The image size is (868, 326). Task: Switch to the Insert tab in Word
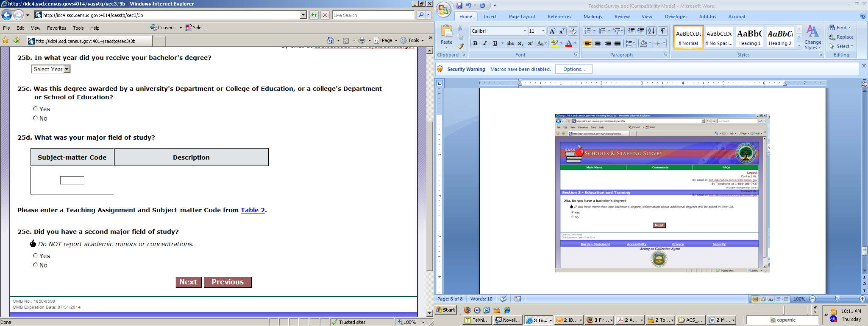(x=490, y=17)
